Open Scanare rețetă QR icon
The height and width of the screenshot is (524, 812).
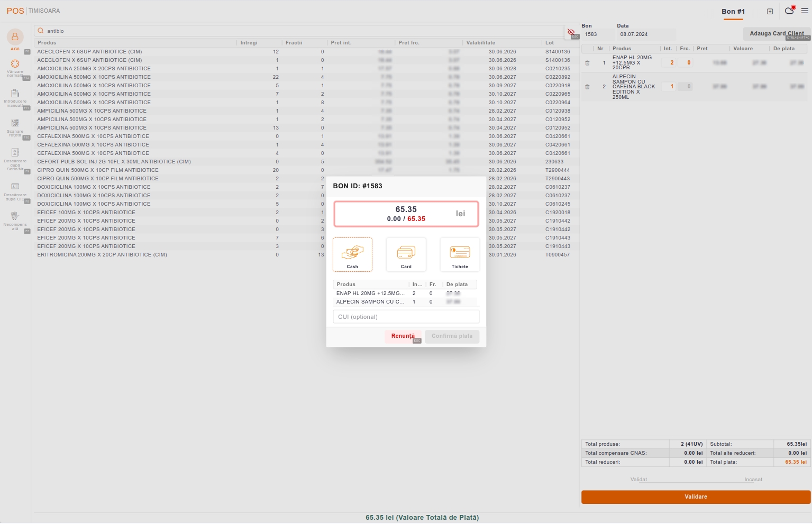coord(15,123)
